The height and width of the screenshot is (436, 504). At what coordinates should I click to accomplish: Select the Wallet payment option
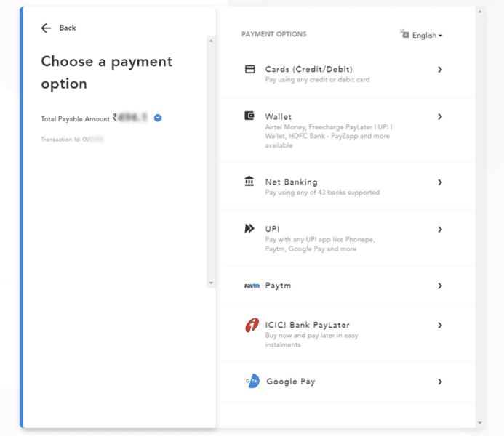[x=347, y=130]
